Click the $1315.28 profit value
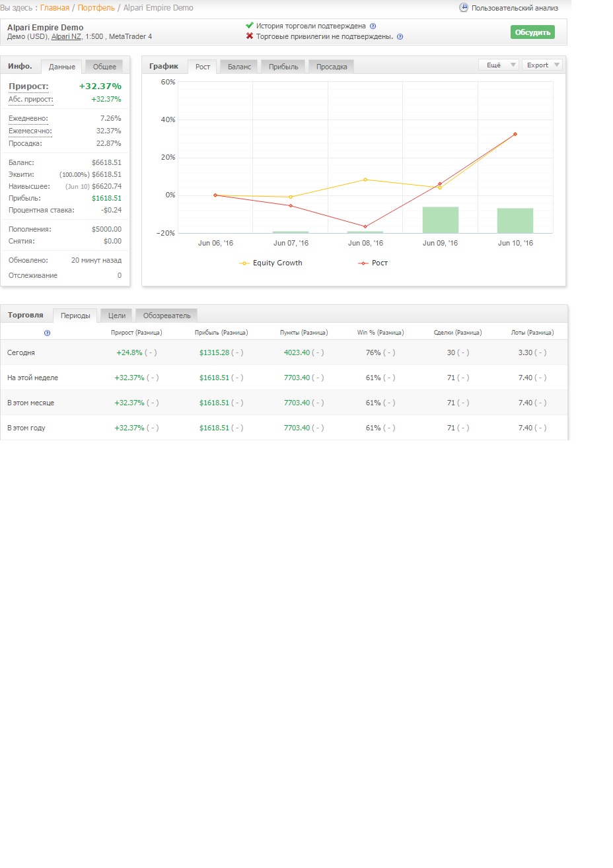613x868 pixels. [x=215, y=353]
